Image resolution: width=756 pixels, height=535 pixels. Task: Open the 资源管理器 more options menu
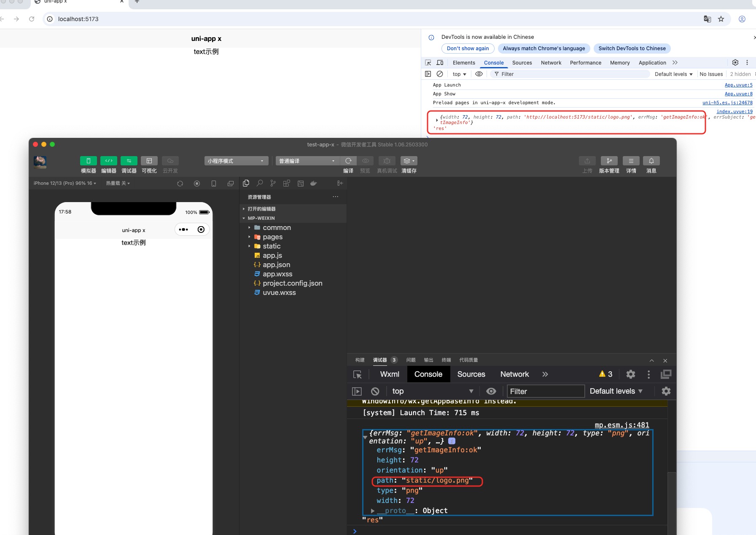point(336,197)
